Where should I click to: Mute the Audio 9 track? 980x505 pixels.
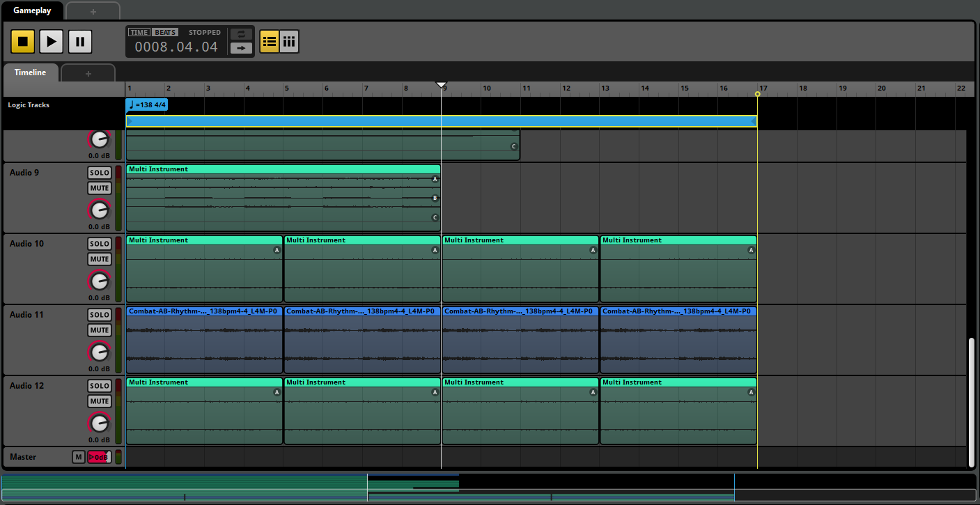[x=100, y=188]
